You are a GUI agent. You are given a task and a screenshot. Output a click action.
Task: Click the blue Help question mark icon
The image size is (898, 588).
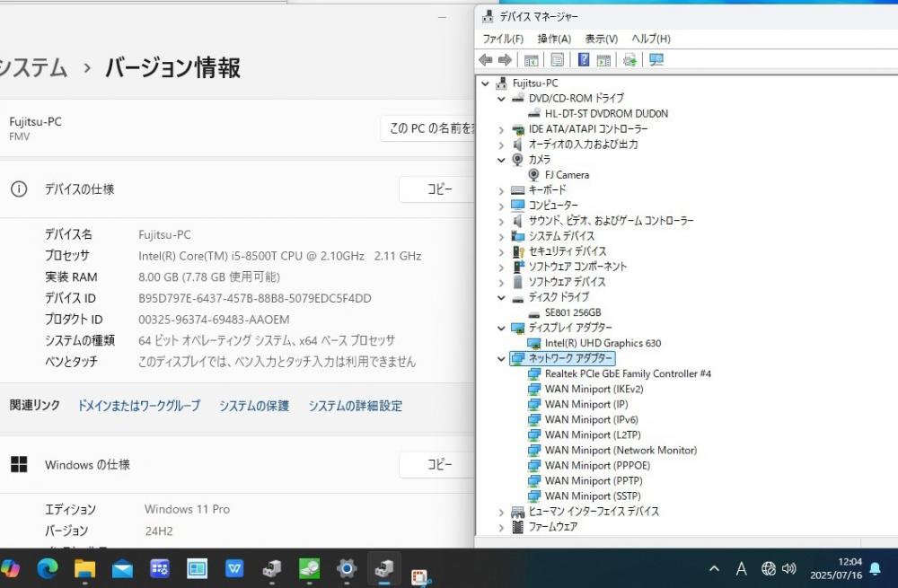(x=584, y=60)
